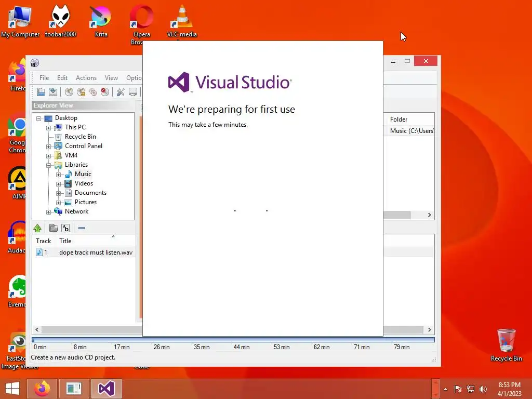
Task: Open project via InfraRecorder toolbar folder icon
Action: point(41,91)
